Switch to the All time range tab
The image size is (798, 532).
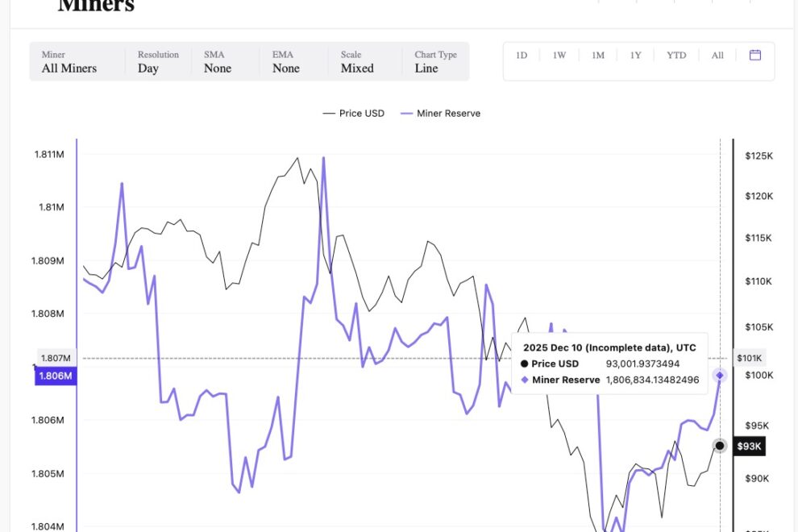pos(717,55)
